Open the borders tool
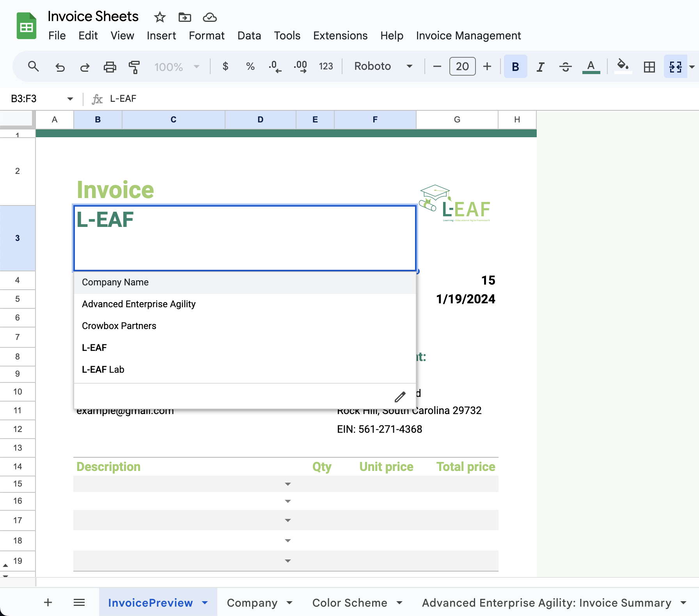 [x=649, y=67]
